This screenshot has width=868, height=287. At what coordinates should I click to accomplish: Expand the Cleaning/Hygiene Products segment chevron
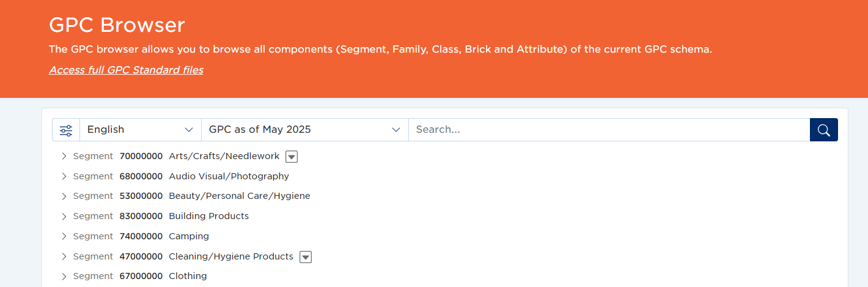coord(64,256)
